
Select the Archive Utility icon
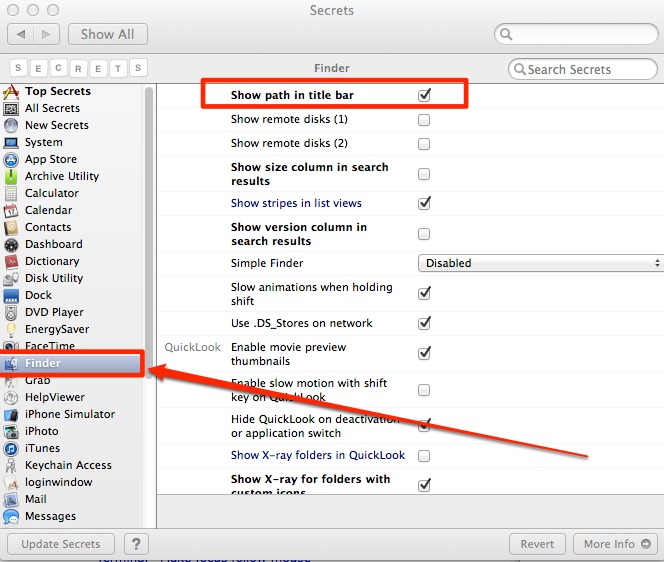click(x=11, y=176)
